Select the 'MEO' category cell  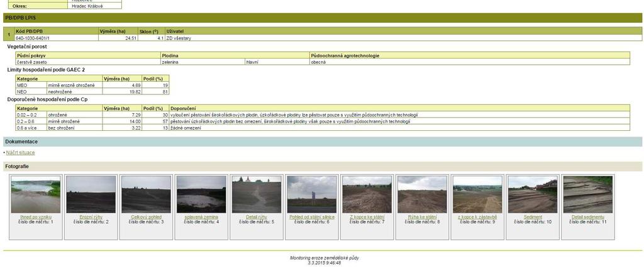[x=31, y=85]
